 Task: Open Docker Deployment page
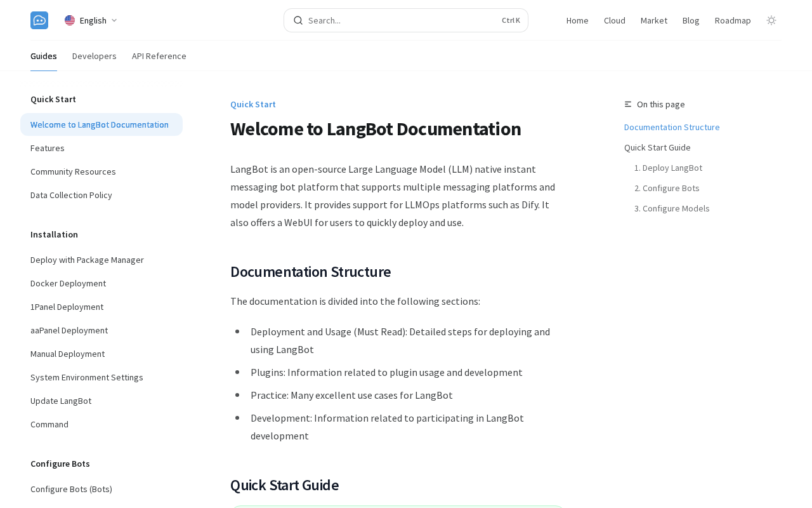(x=101, y=283)
